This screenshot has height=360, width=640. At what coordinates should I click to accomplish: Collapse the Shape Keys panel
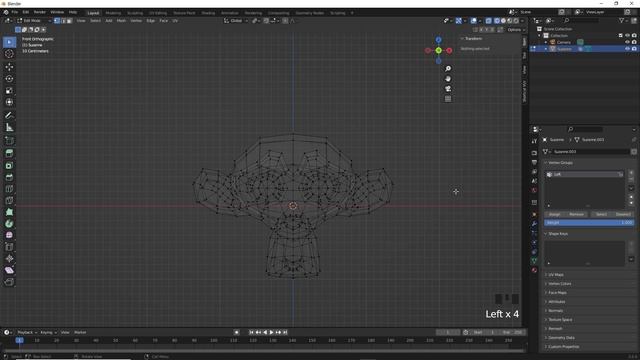tap(558, 233)
